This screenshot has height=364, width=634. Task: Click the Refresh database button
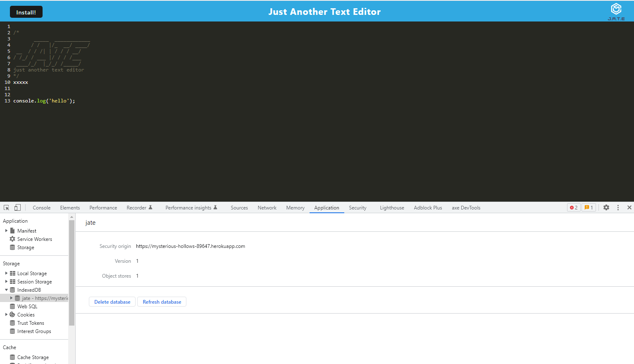[x=162, y=302]
